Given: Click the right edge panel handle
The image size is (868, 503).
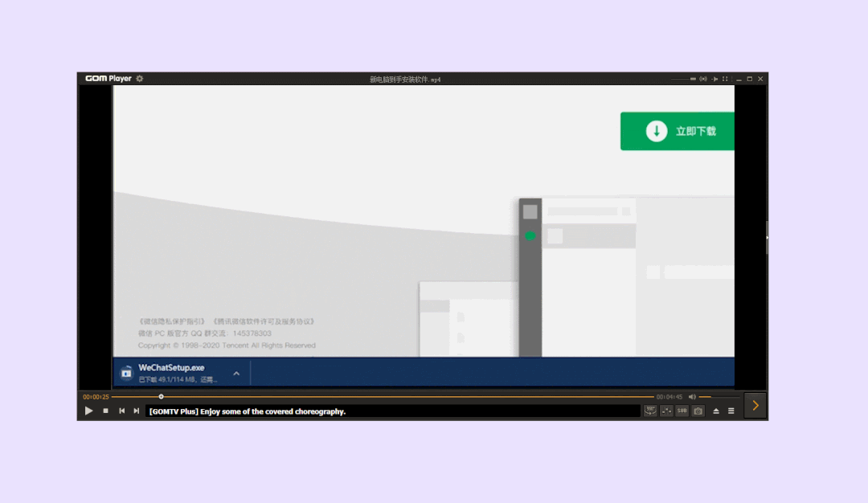Looking at the screenshot, I should tap(767, 237).
